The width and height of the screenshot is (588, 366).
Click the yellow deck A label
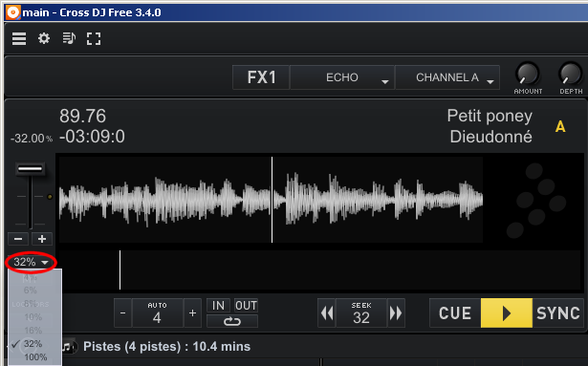tap(560, 127)
